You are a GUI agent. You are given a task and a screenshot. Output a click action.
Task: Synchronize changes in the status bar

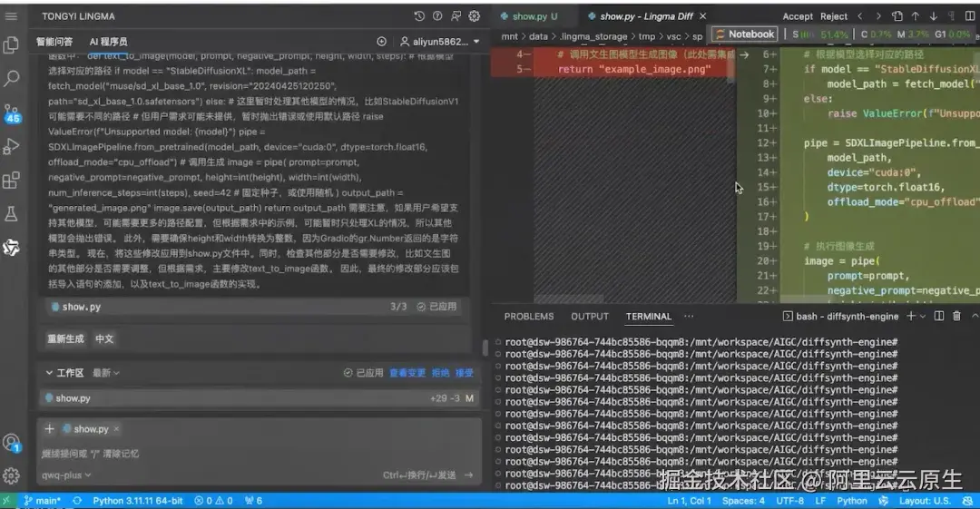tap(77, 501)
